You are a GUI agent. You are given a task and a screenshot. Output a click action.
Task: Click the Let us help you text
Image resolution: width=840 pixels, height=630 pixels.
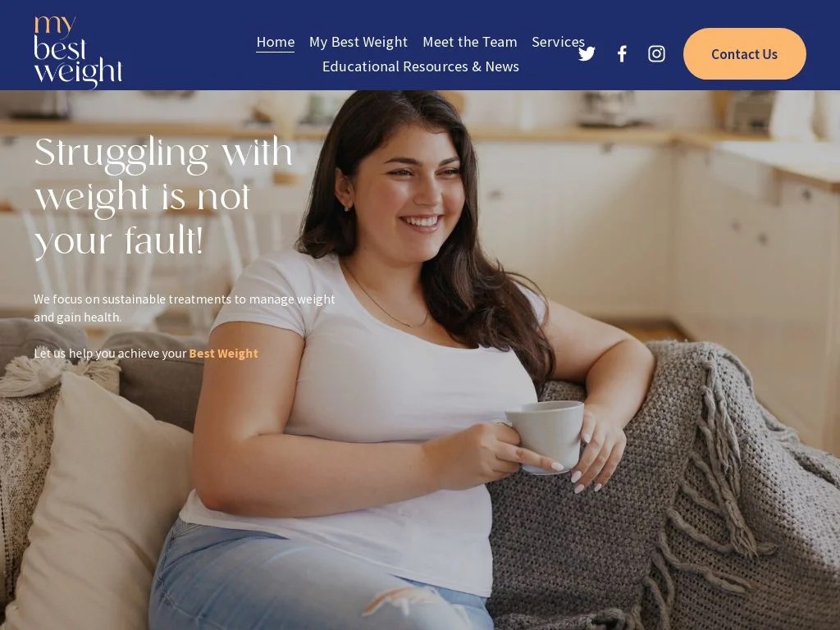110,354
